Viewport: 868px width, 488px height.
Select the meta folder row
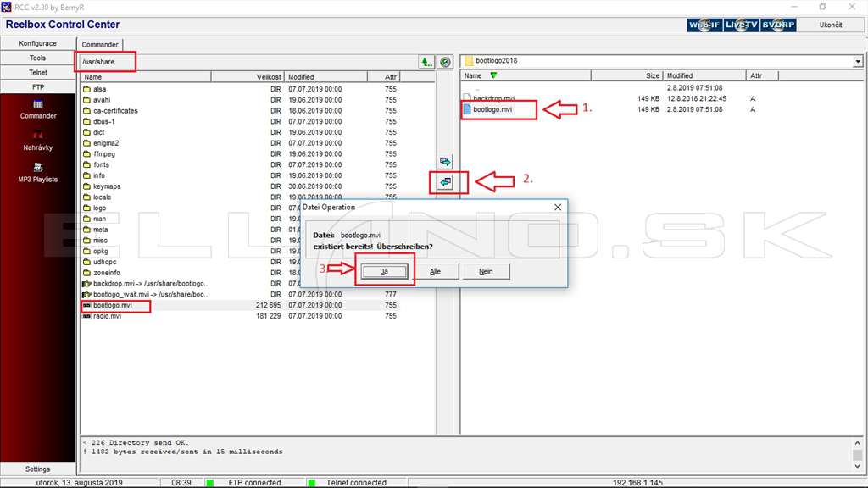(191, 230)
